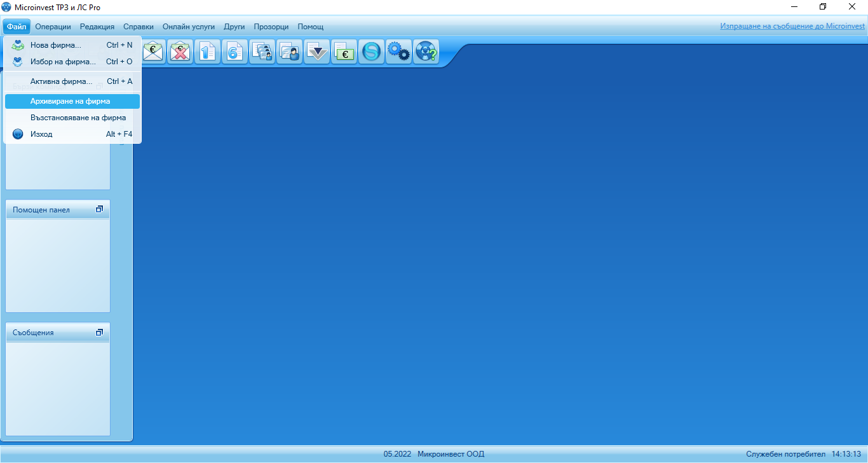This screenshot has width=868, height=463.
Task: Select Избор на фирма... menu entry
Action: (x=72, y=62)
